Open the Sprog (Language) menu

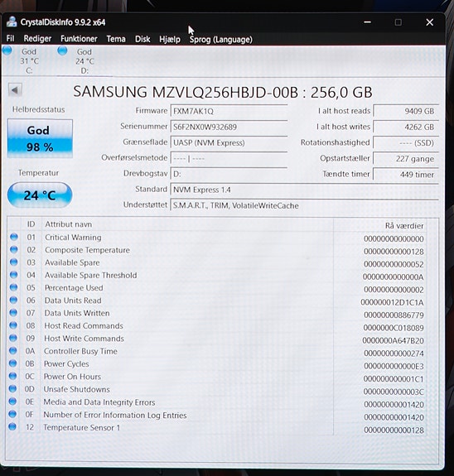click(221, 40)
